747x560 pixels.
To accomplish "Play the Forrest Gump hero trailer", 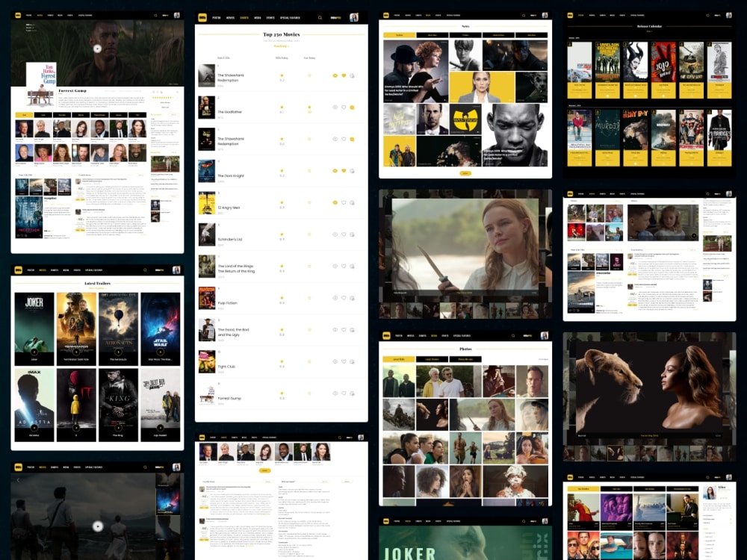I will point(97,49).
